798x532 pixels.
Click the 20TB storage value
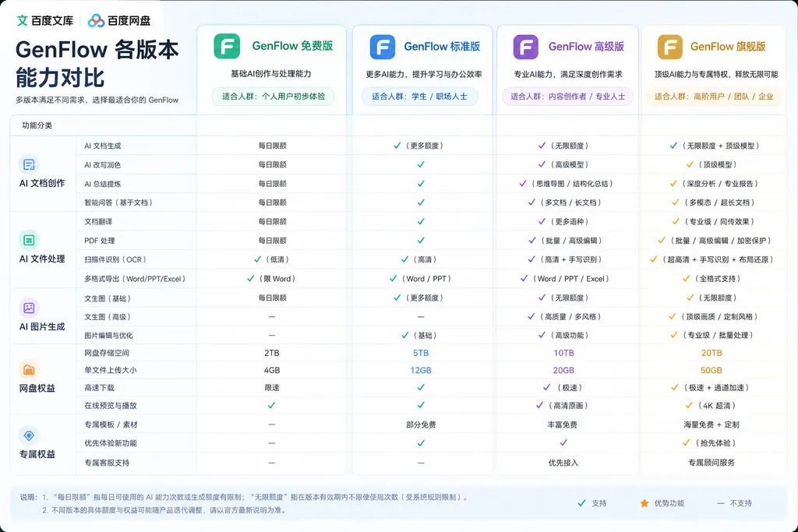pos(711,353)
